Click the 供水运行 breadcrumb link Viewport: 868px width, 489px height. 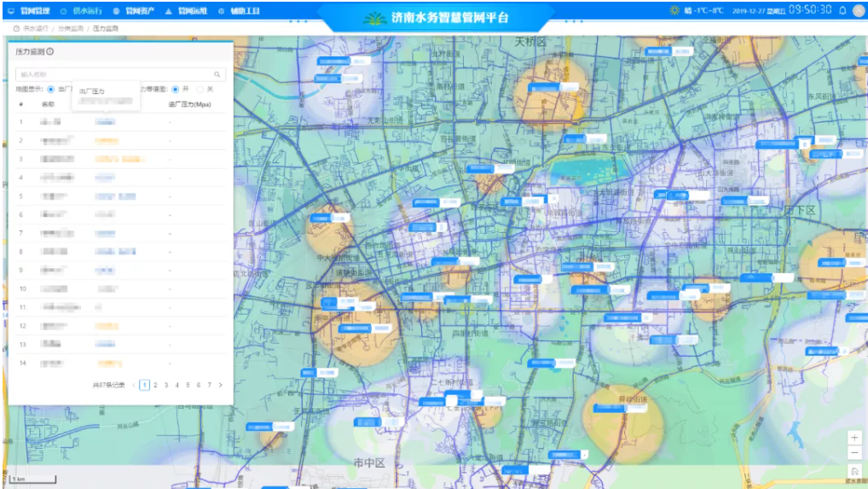(x=36, y=28)
